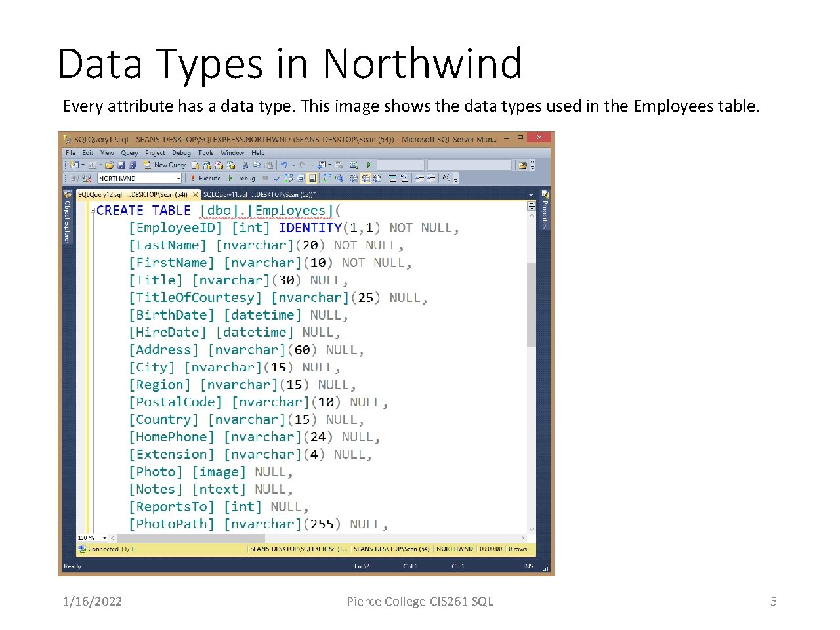Click the Debug button
This screenshot has height=630, width=840.
click(x=242, y=178)
